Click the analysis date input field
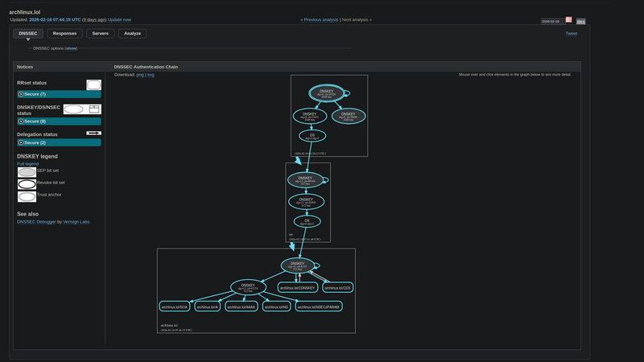 tap(551, 22)
